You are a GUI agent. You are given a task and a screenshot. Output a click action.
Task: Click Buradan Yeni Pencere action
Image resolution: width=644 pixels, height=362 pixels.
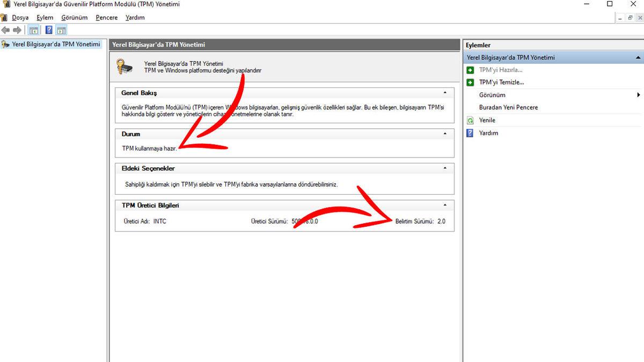click(508, 107)
